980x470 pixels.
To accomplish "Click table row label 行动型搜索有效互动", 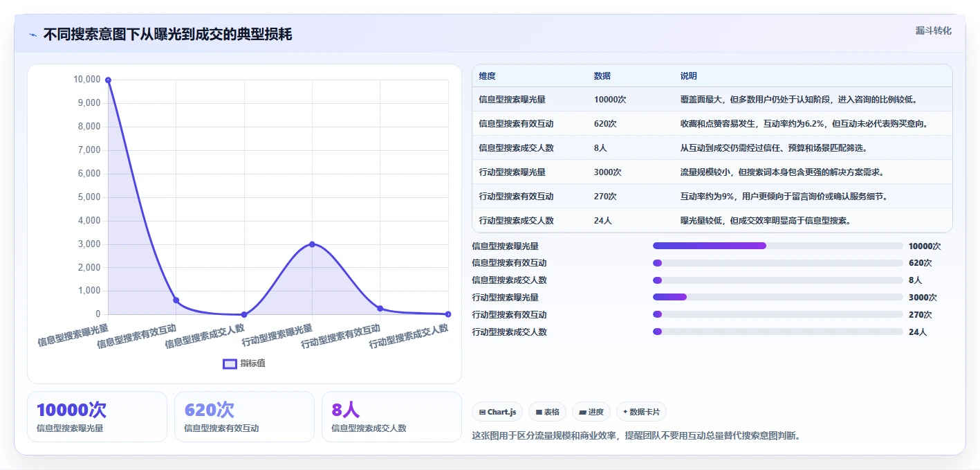I will tap(516, 197).
